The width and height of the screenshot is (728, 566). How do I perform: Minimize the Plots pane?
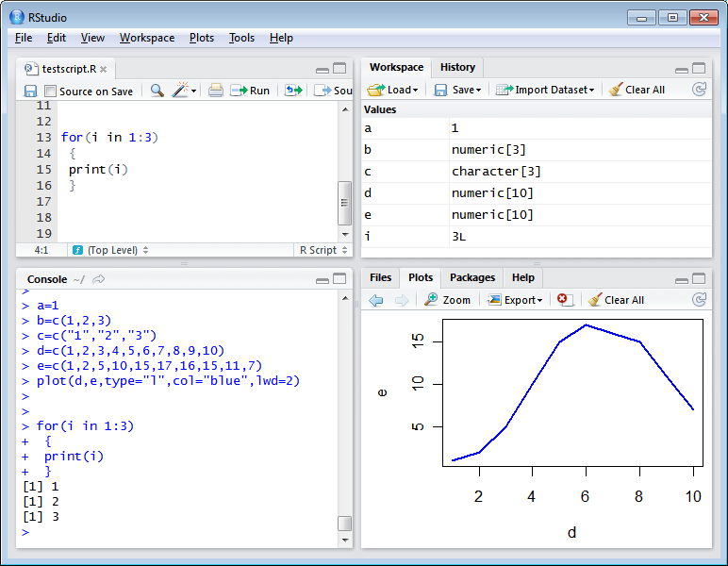click(x=682, y=280)
